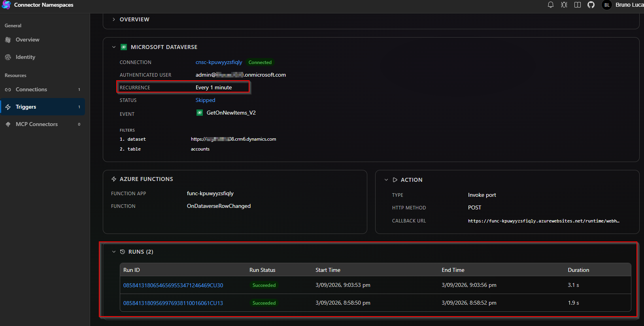The width and height of the screenshot is (644, 326).
Task: Collapse the Runs section chevron
Action: tap(114, 252)
